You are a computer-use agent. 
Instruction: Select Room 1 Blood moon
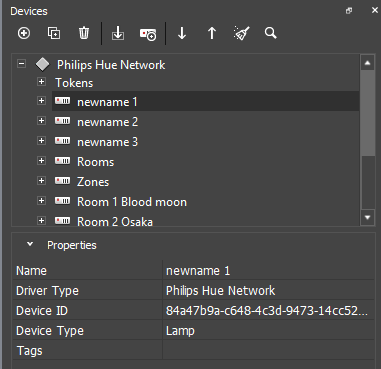tap(132, 202)
